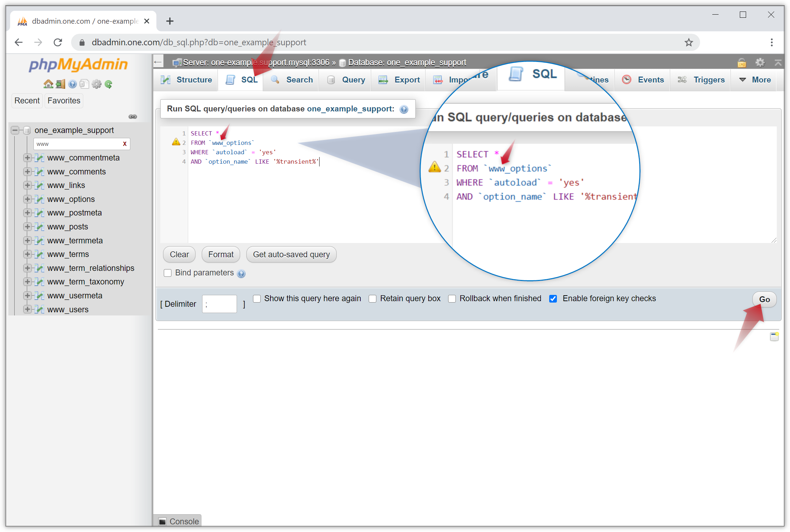Check Show this query here again

pos(257,299)
